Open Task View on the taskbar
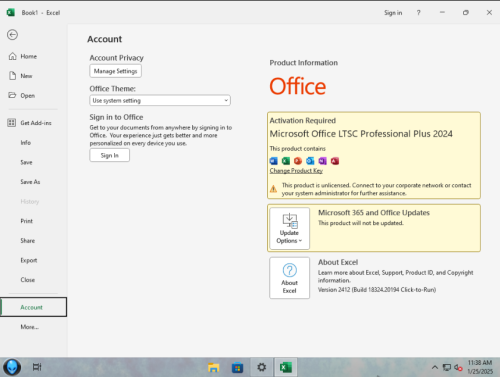 click(37, 367)
